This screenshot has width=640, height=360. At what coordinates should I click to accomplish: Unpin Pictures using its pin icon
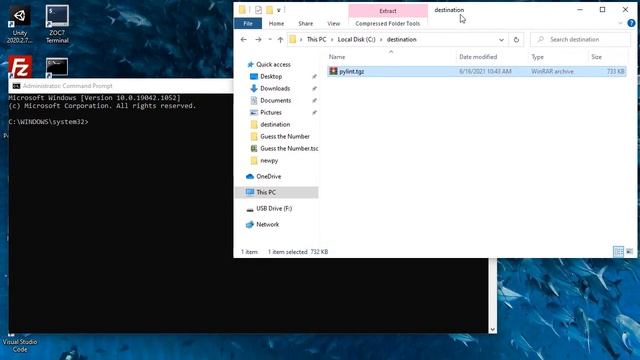pyautogui.click(x=314, y=112)
